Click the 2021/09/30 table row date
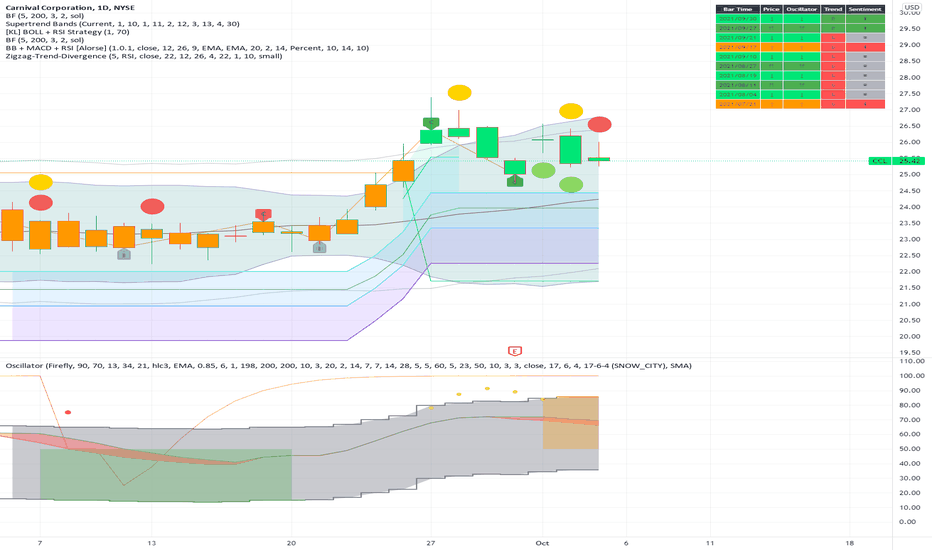The image size is (932, 550). 738,19
